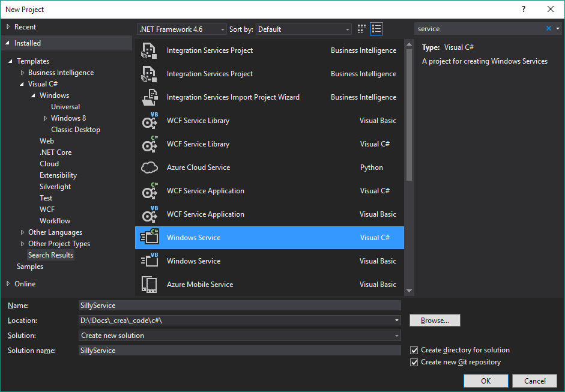
Task: Select the second Integration Services Project row
Action: click(x=270, y=74)
